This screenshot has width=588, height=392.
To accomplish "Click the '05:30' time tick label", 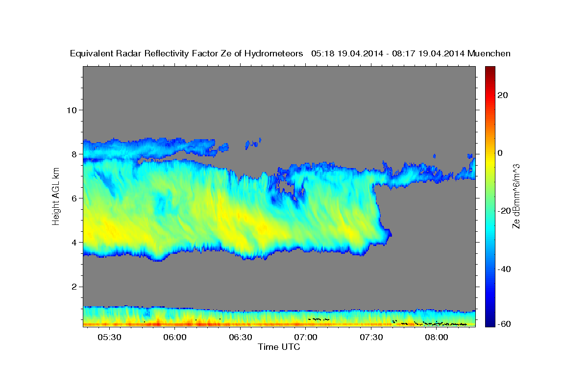I will [x=109, y=338].
